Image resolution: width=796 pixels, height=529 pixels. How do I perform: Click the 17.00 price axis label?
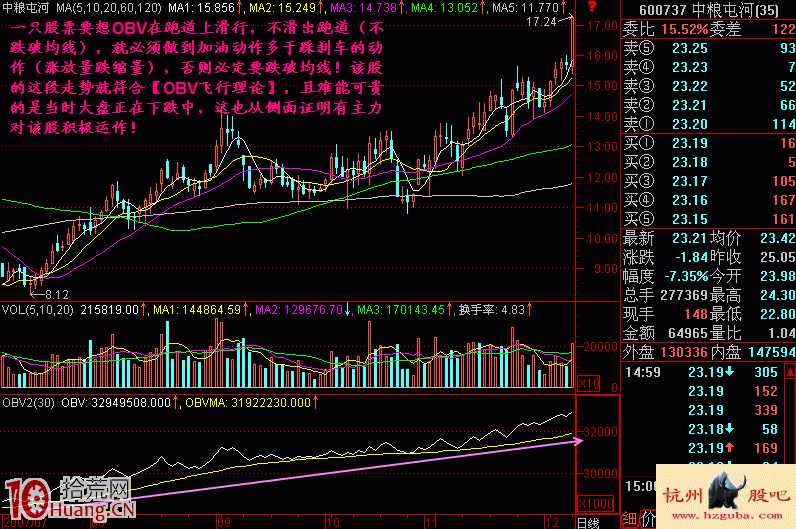pos(602,25)
